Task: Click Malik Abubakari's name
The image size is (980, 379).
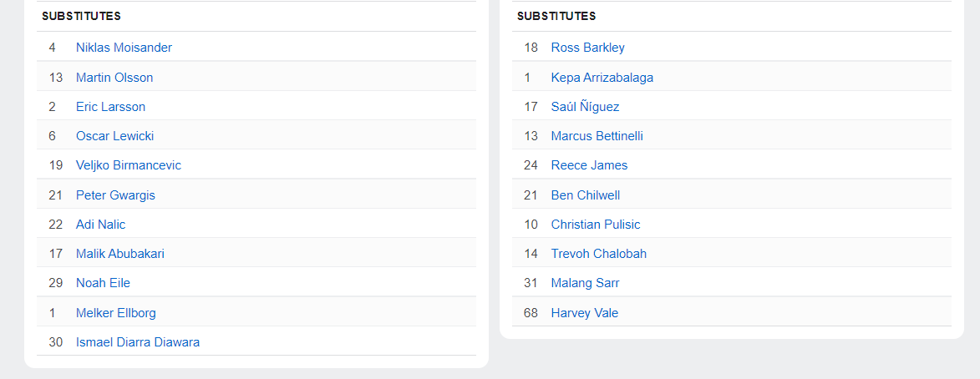Action: (x=119, y=254)
